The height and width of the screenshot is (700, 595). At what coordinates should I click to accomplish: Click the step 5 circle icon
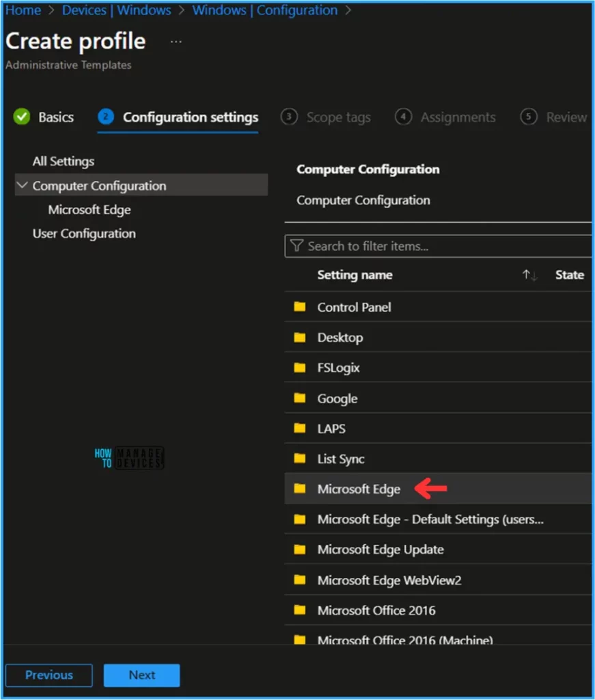529,116
